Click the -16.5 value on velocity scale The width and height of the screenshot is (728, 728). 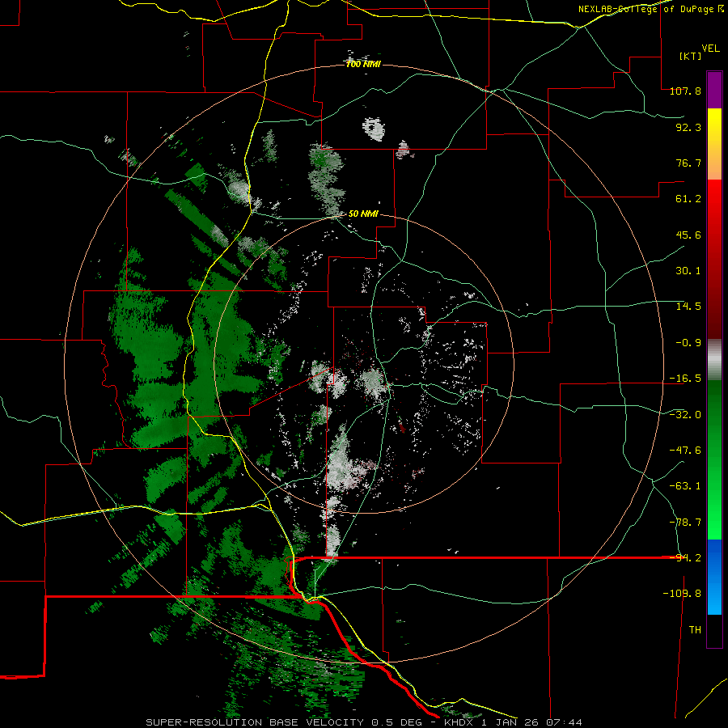pos(685,379)
